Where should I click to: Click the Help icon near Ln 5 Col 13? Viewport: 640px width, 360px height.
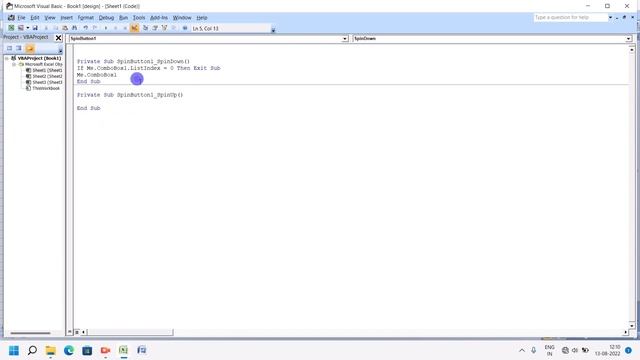(185, 28)
